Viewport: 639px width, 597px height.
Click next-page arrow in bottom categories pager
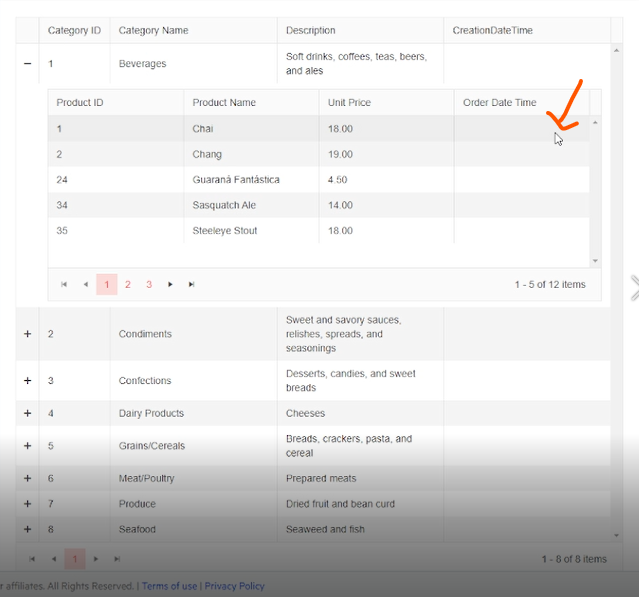click(x=96, y=559)
